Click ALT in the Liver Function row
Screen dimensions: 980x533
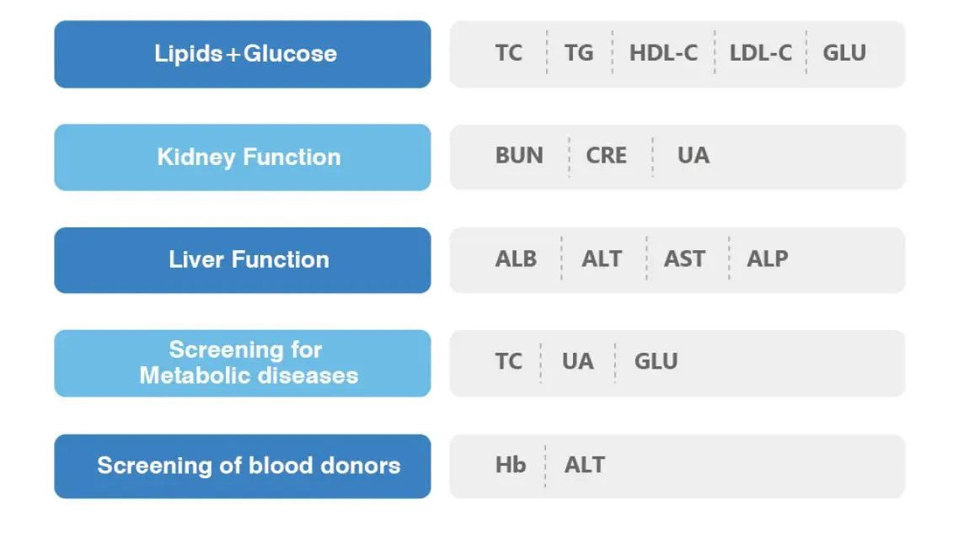click(602, 259)
